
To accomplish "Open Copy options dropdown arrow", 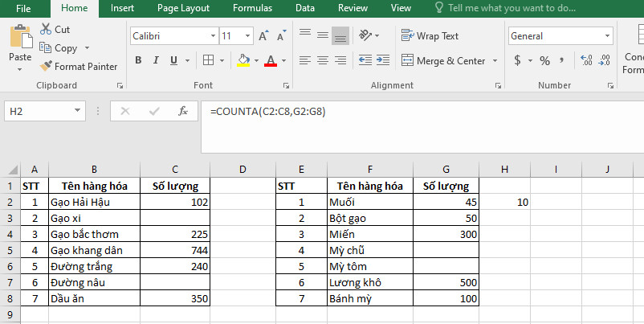I will click(87, 48).
